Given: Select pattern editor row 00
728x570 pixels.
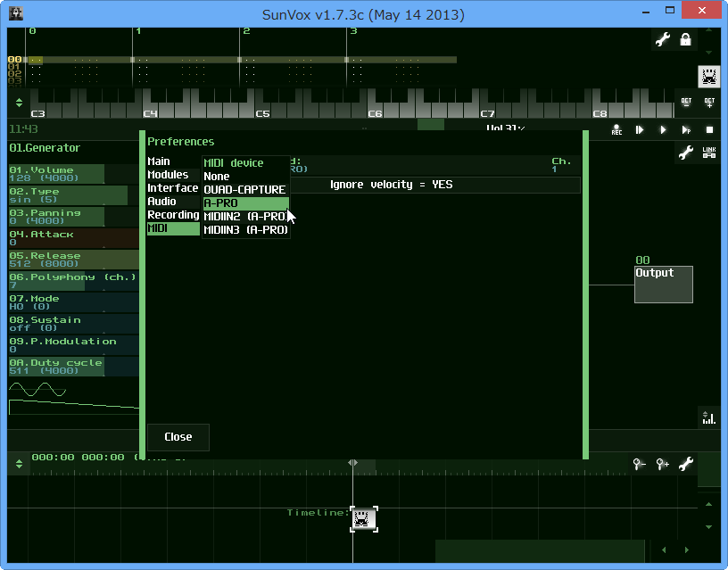Looking at the screenshot, I should [x=14, y=60].
